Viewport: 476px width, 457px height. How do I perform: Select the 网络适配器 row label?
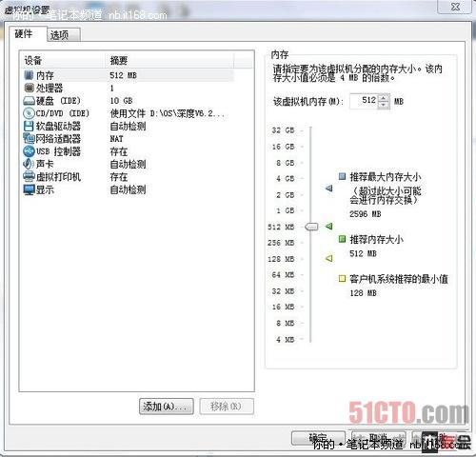(x=58, y=139)
